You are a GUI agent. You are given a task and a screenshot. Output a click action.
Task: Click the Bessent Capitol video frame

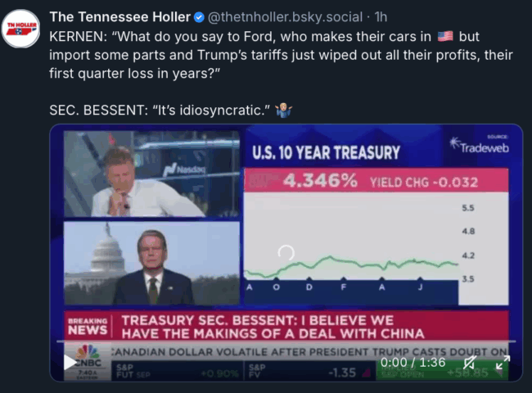tap(151, 264)
